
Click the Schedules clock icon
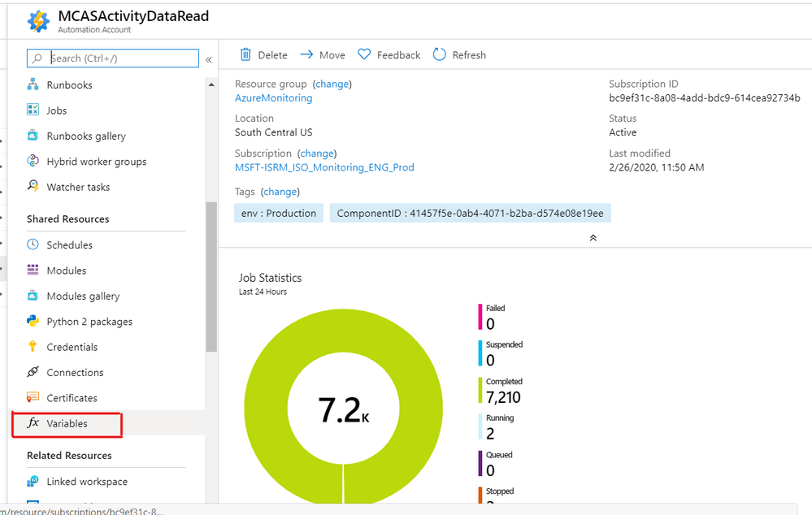click(x=33, y=245)
